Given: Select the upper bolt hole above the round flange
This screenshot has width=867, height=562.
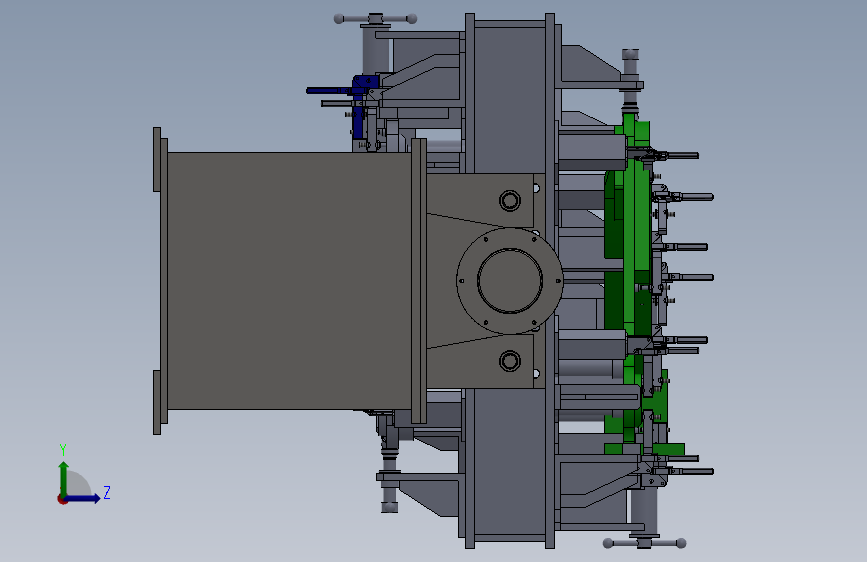Looking at the screenshot, I should point(509,200).
